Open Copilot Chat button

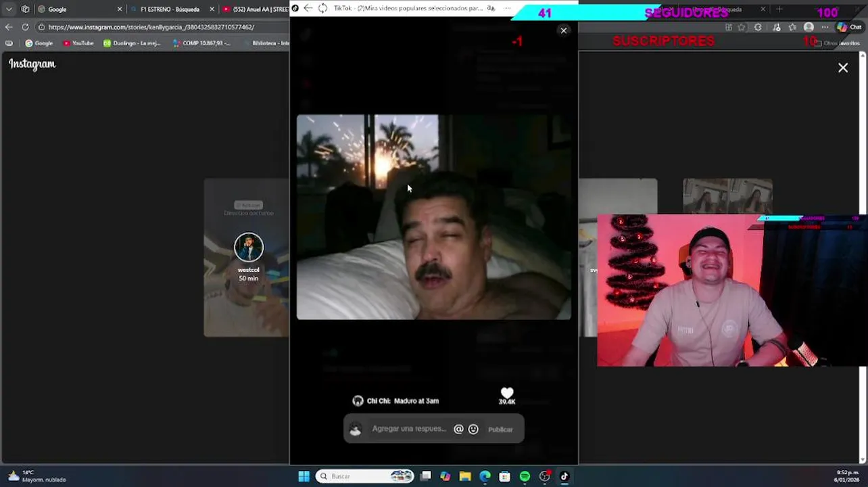[x=849, y=27]
